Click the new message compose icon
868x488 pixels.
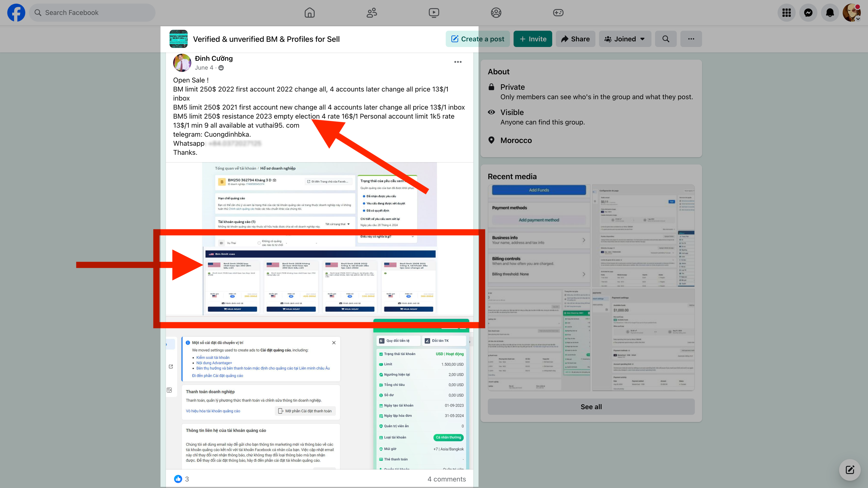coord(849,469)
